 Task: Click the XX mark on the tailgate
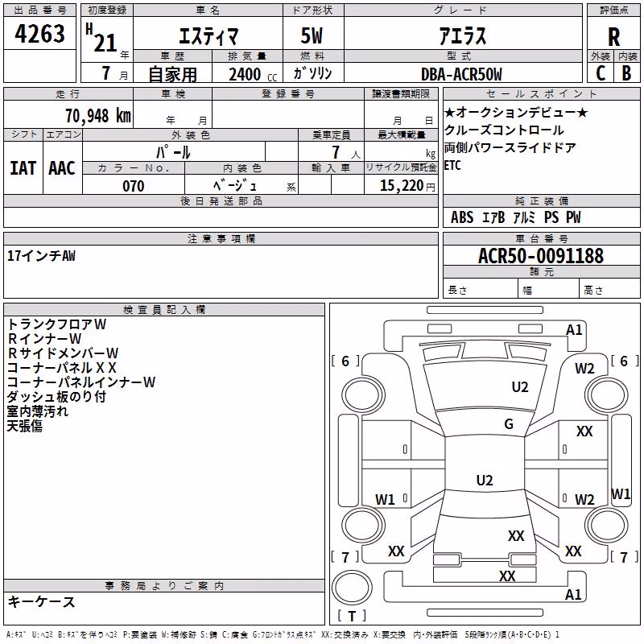tap(507, 576)
